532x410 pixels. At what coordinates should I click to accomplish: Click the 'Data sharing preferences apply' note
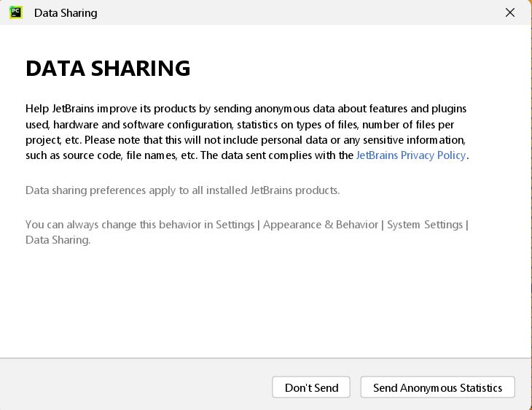coord(182,190)
